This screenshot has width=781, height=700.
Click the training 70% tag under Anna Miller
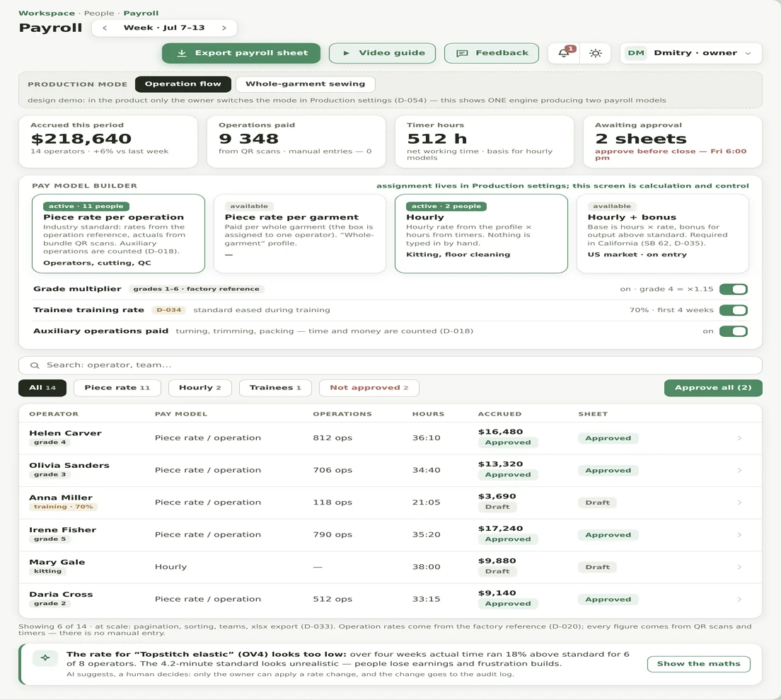coord(63,507)
